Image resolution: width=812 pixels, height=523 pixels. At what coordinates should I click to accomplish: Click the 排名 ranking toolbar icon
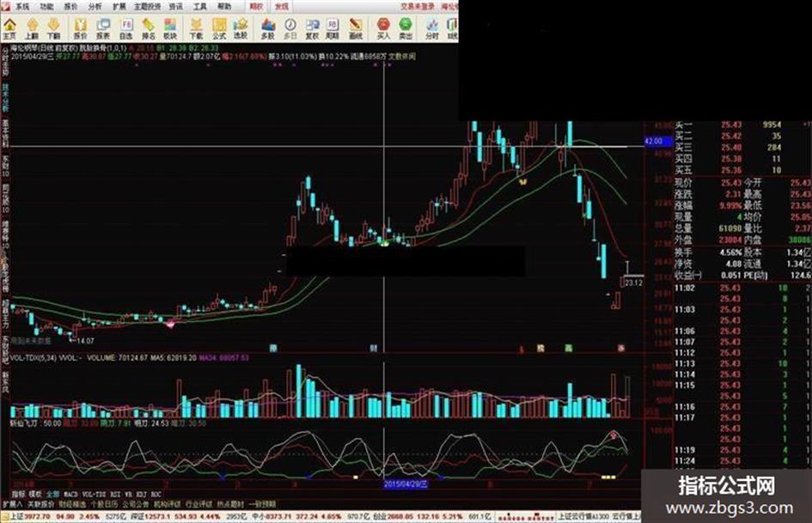point(149,28)
